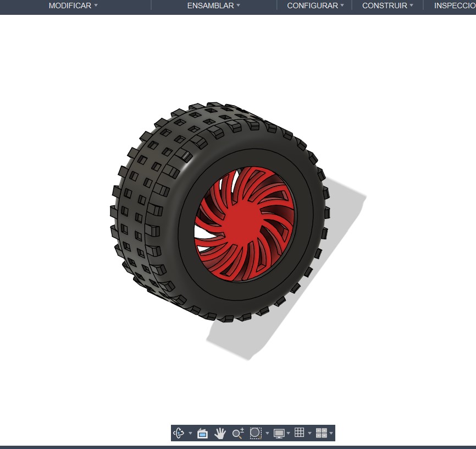Select the Orbit navigation tool
Screen dimensions: 476x449
[x=179, y=433]
